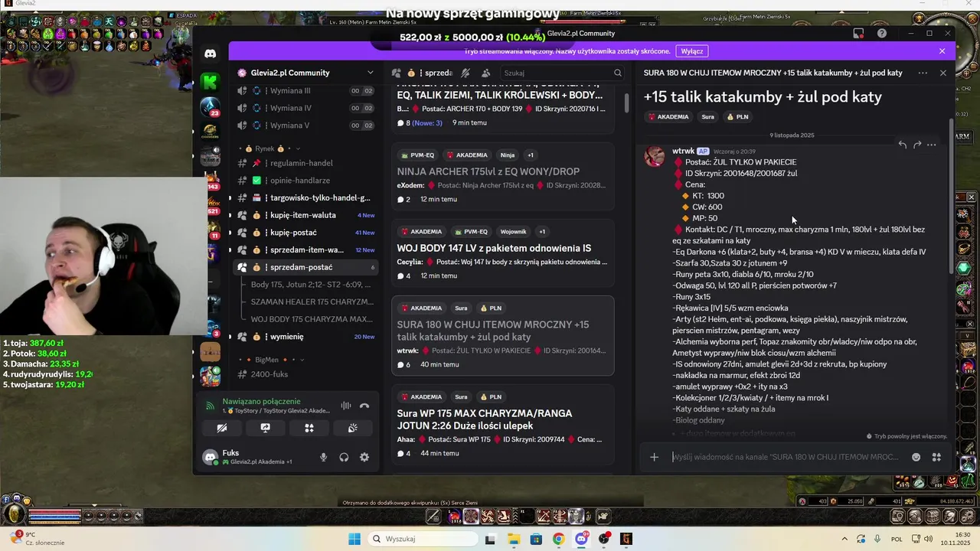Start an activity in voice channel
The height and width of the screenshot is (551, 980).
(309, 428)
